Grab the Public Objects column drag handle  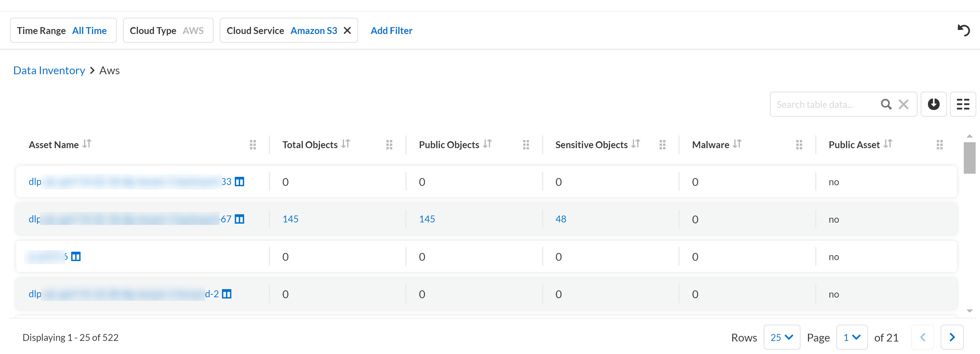tap(526, 144)
